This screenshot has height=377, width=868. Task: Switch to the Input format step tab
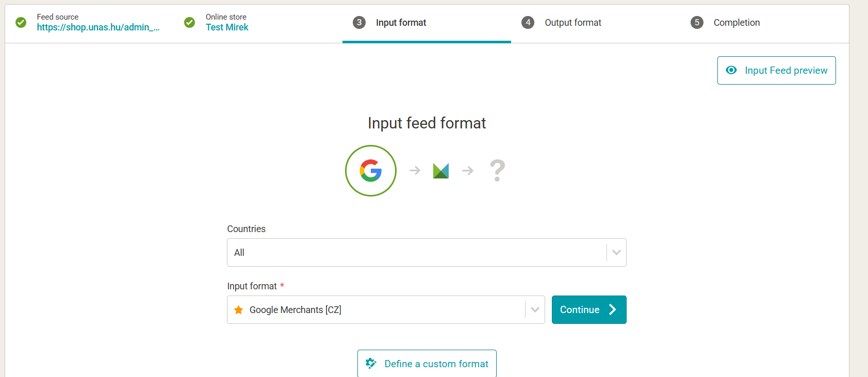tap(401, 23)
